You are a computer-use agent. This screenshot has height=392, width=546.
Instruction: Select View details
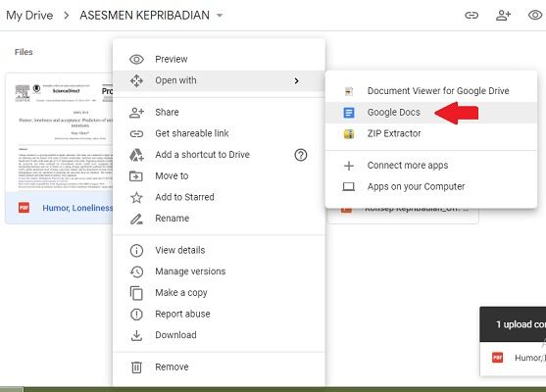point(219,250)
